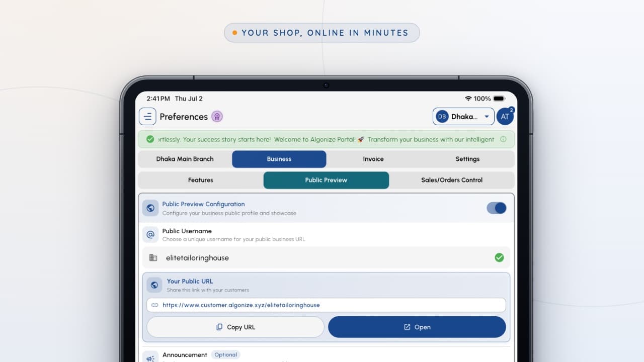Expand the Dhaka branch selector dropdown

pos(463,117)
